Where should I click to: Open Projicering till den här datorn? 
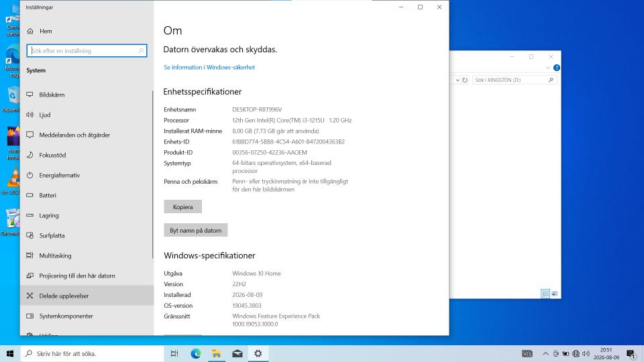[87, 276]
